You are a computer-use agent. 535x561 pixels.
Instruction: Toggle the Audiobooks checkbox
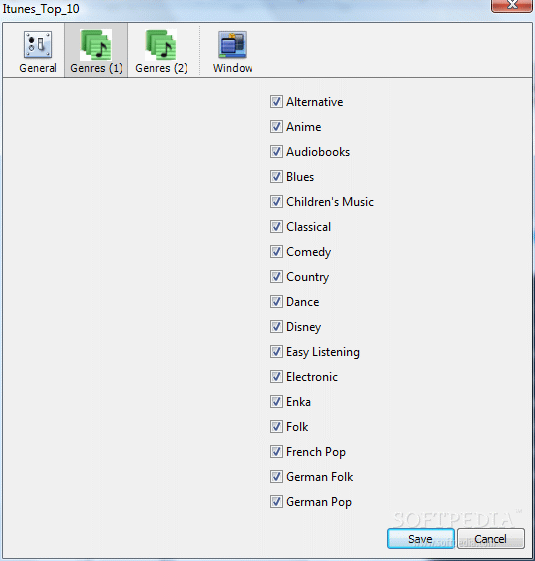[x=276, y=152]
